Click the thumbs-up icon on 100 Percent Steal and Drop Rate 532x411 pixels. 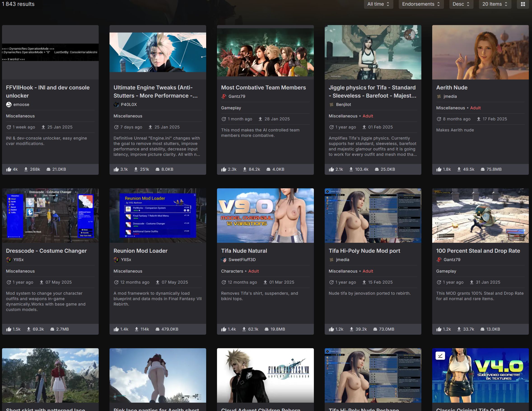click(439, 329)
